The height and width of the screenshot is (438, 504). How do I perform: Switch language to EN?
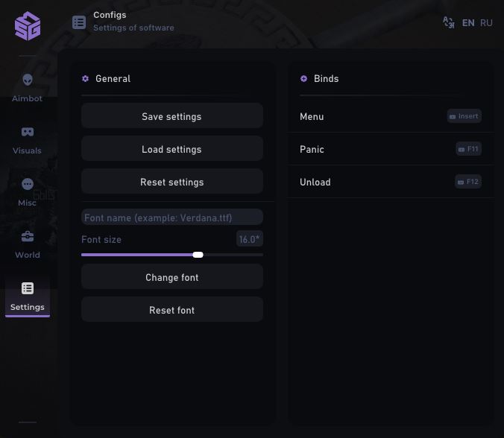(x=468, y=23)
